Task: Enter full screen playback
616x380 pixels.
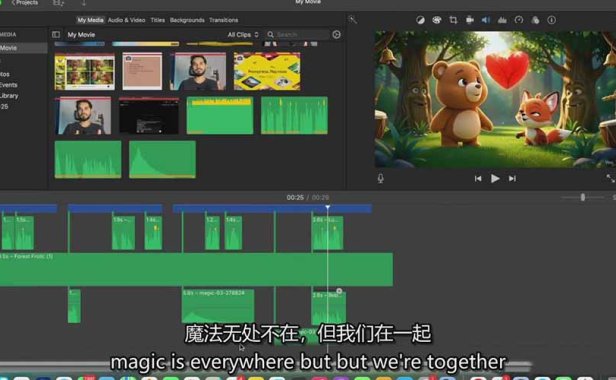Action: (x=610, y=178)
